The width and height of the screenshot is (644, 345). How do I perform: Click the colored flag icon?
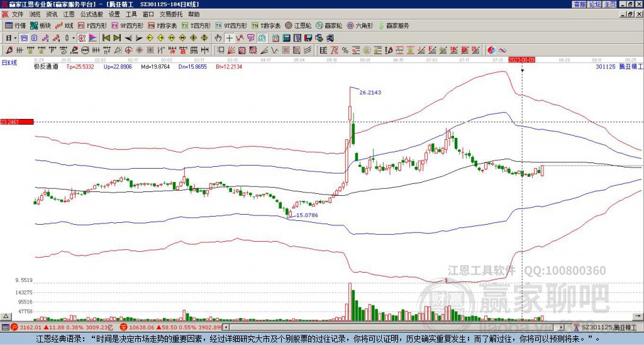pyautogui.click(x=93, y=38)
